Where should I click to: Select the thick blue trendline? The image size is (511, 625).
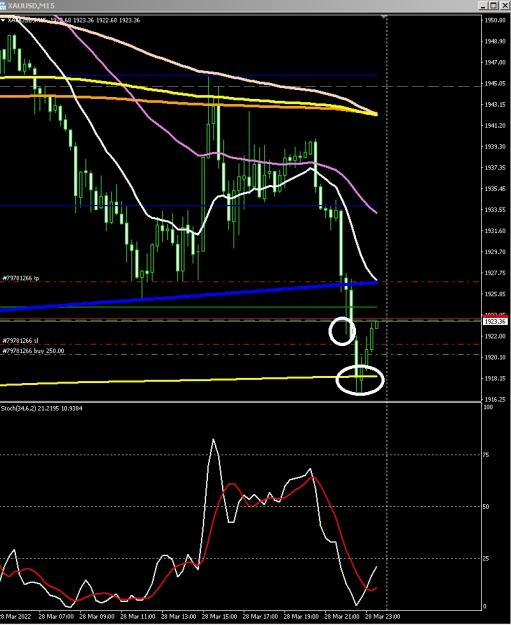click(189, 296)
